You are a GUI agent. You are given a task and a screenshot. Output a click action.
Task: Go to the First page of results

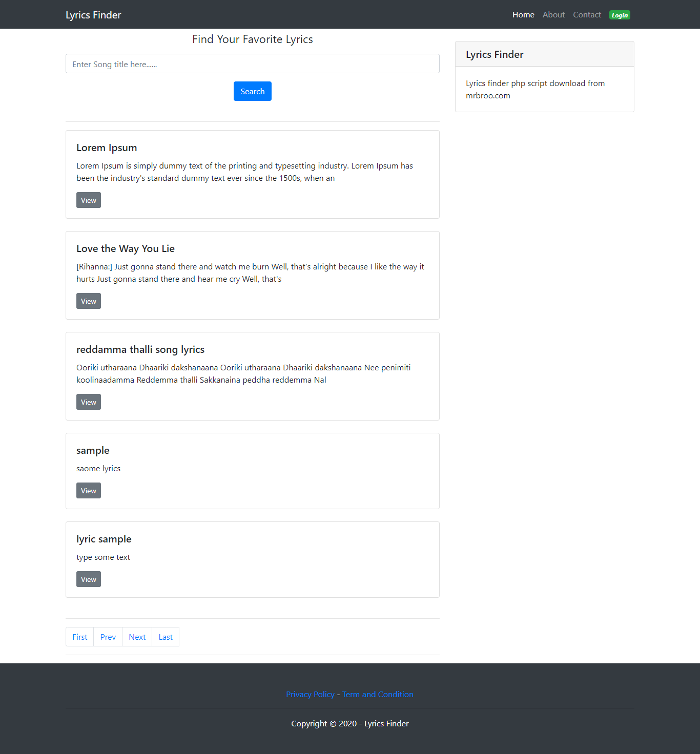pyautogui.click(x=79, y=637)
